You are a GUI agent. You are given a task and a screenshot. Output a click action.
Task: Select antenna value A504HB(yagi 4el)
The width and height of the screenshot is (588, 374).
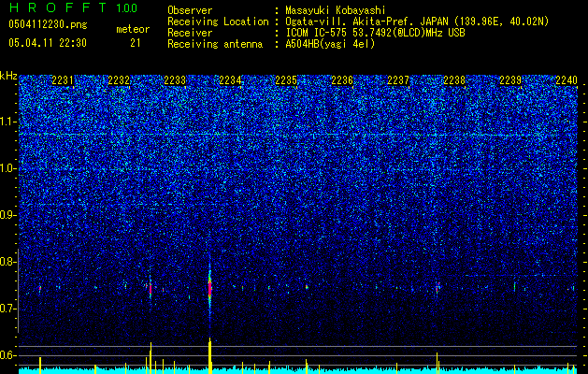tap(330, 44)
